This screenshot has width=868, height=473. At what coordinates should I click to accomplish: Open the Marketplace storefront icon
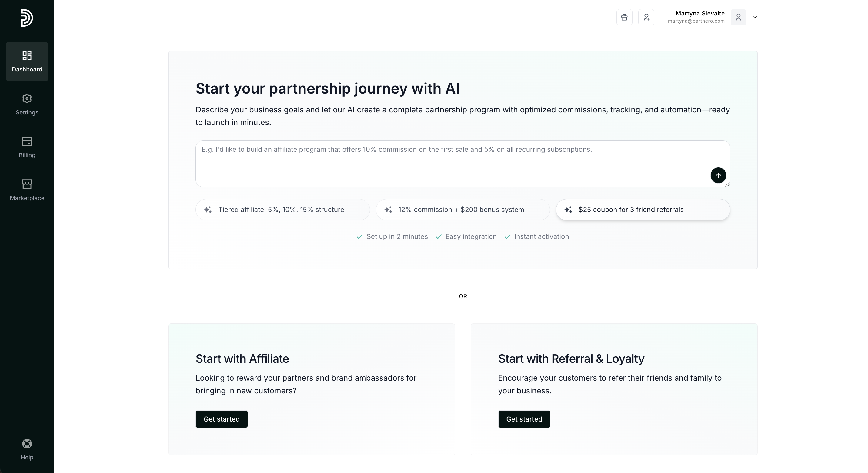tap(27, 184)
